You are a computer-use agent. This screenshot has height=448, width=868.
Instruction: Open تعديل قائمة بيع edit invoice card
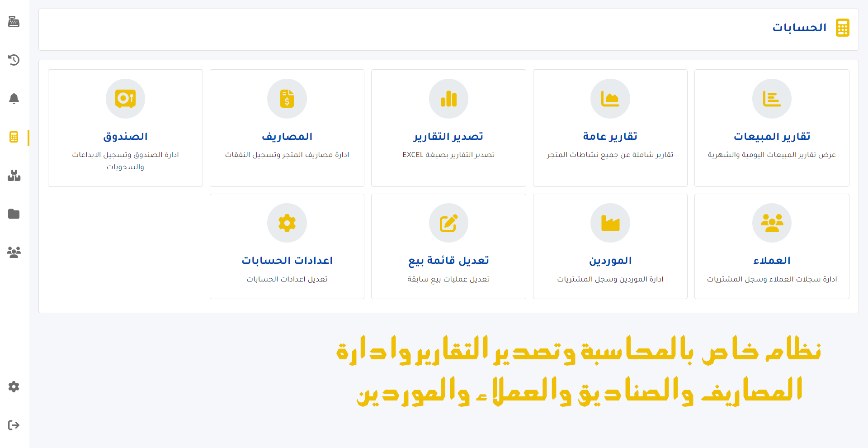(x=448, y=247)
